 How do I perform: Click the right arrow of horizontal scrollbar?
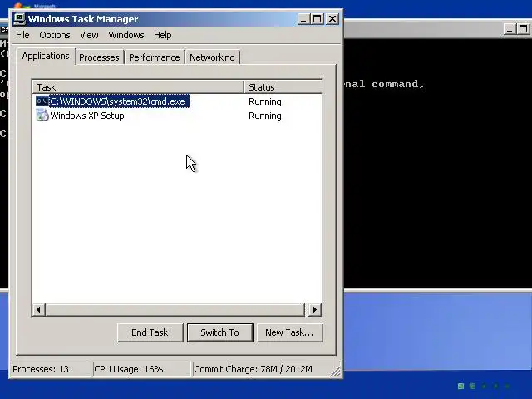click(315, 309)
